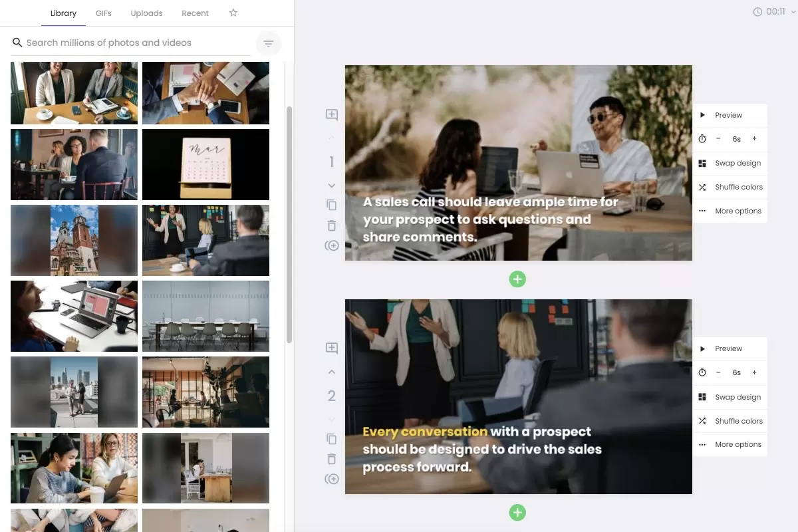Switch to the GIFs tab
798x532 pixels.
[x=104, y=13]
